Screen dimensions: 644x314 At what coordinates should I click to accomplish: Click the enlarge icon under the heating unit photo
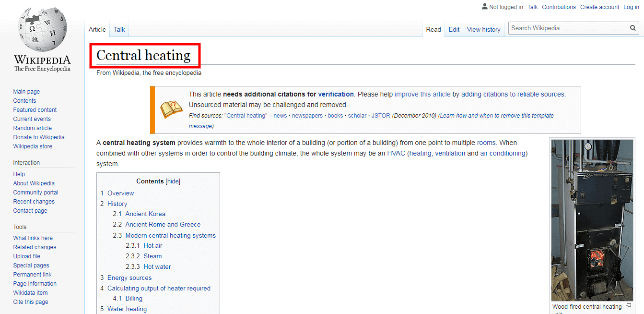pyautogui.click(x=628, y=306)
